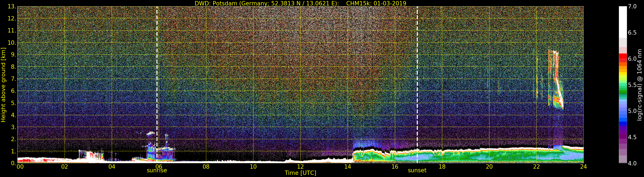The height and width of the screenshot is (177, 644).
Task: Click time axis tick label '14'
Action: coord(347,167)
